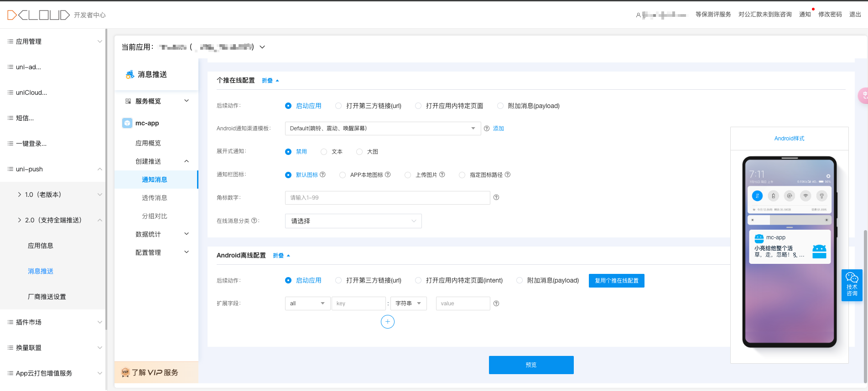
Task: Select 打开应用内特定页面(intent) in offline config
Action: pos(418,280)
